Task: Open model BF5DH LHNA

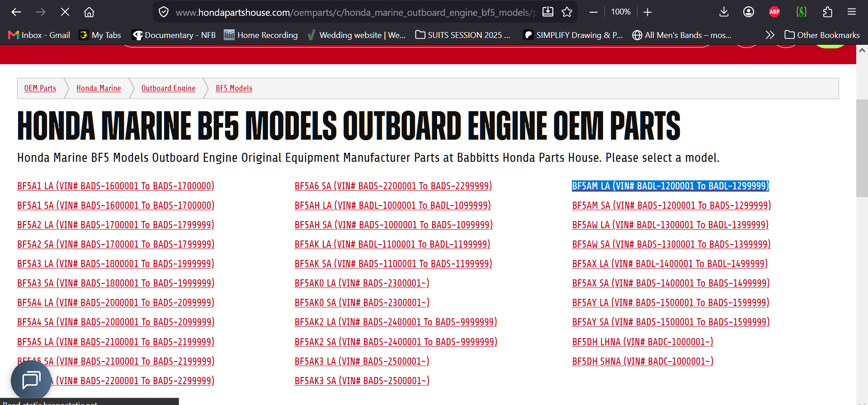Action: pos(643,342)
